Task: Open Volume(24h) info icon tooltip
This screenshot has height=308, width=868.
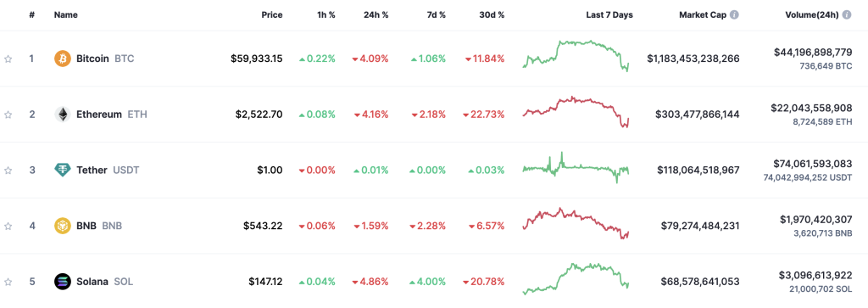Action: [x=847, y=15]
